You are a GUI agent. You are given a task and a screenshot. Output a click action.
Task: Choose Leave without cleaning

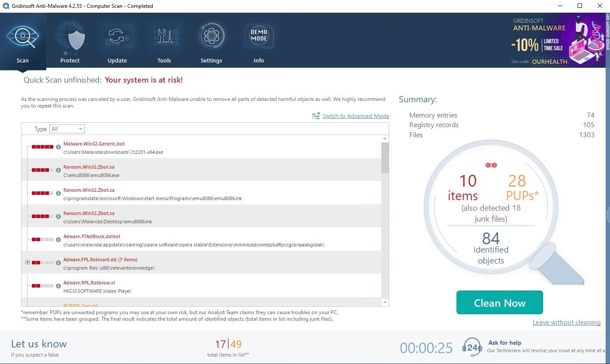click(x=566, y=322)
